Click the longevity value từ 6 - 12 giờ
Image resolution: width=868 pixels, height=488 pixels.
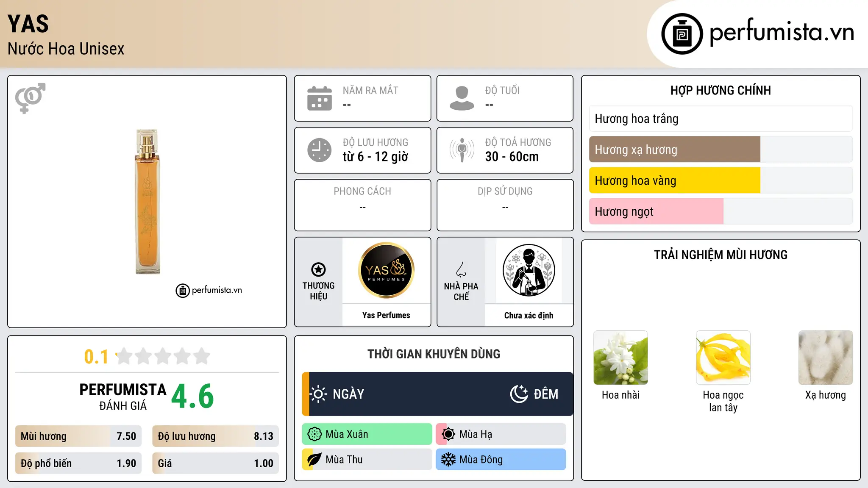[376, 157]
